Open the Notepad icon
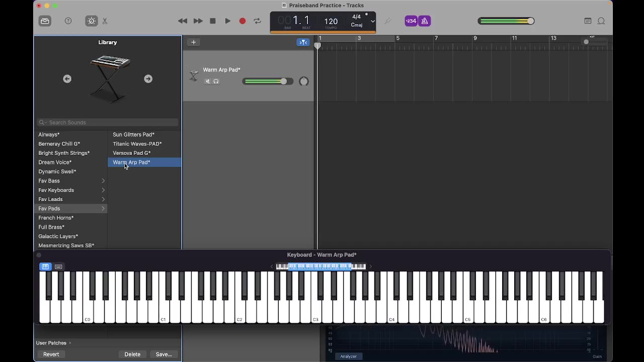The height and width of the screenshot is (362, 644). click(x=588, y=21)
